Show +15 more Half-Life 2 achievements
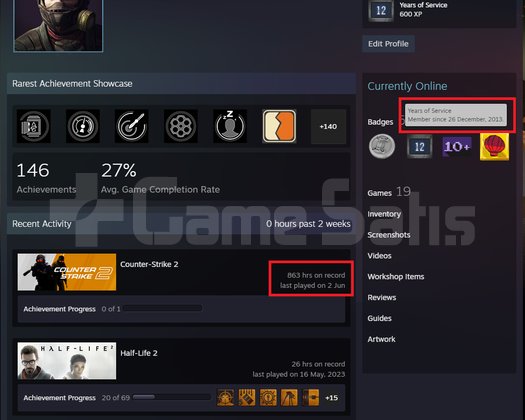This screenshot has height=420, width=525. (x=331, y=398)
